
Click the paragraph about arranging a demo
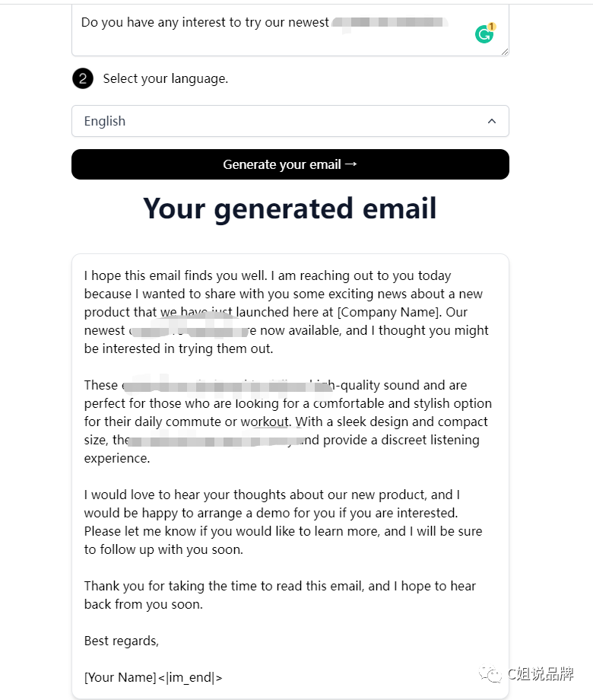283,522
